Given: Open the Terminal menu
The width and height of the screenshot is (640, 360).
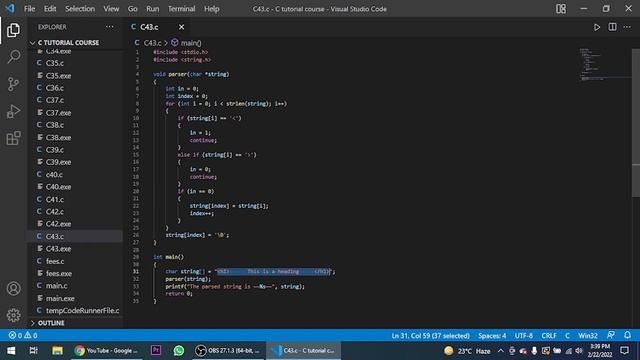Looking at the screenshot, I should tap(182, 9).
